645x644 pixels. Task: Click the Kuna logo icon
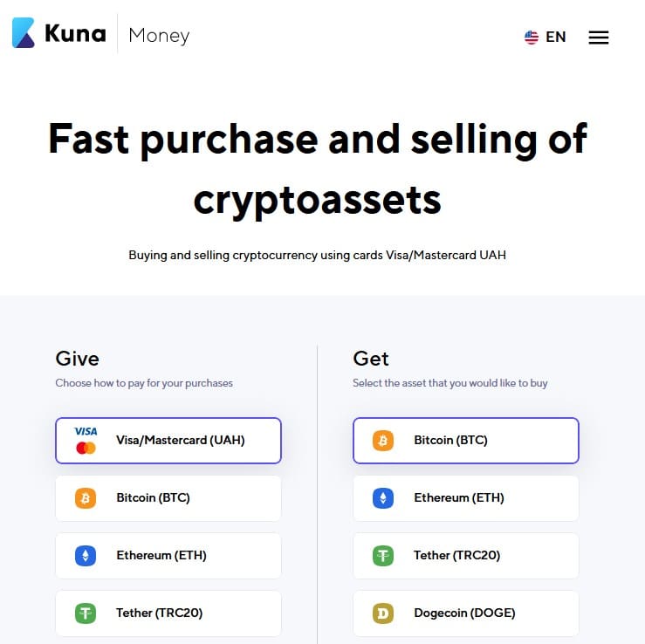[23, 33]
